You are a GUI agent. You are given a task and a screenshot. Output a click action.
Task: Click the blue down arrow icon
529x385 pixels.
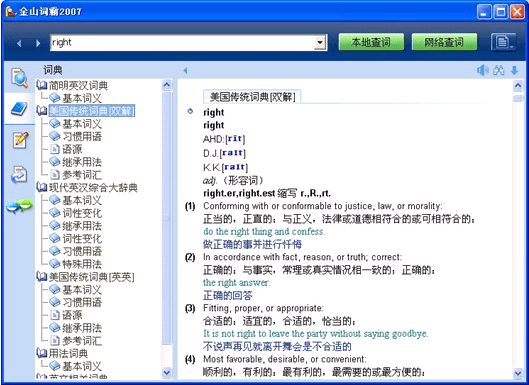[514, 71]
